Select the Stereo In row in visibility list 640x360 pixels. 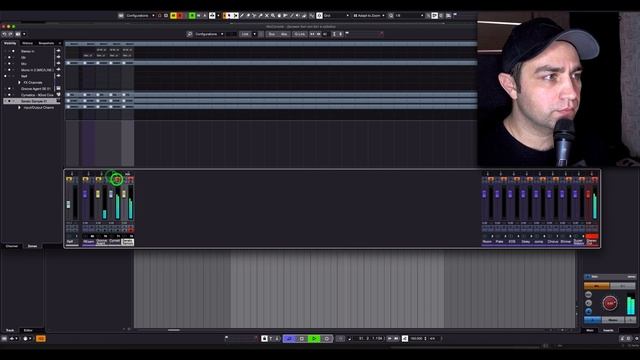pyautogui.click(x=32, y=51)
